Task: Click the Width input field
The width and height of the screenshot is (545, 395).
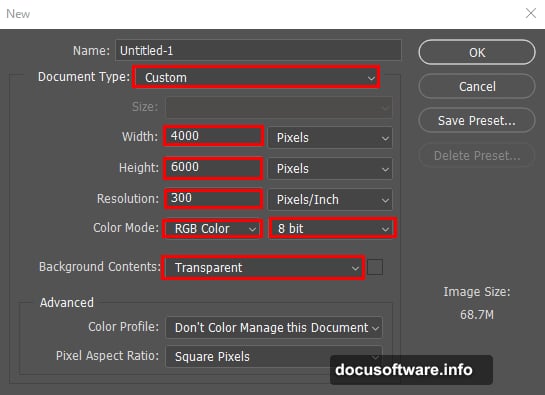Action: click(213, 136)
